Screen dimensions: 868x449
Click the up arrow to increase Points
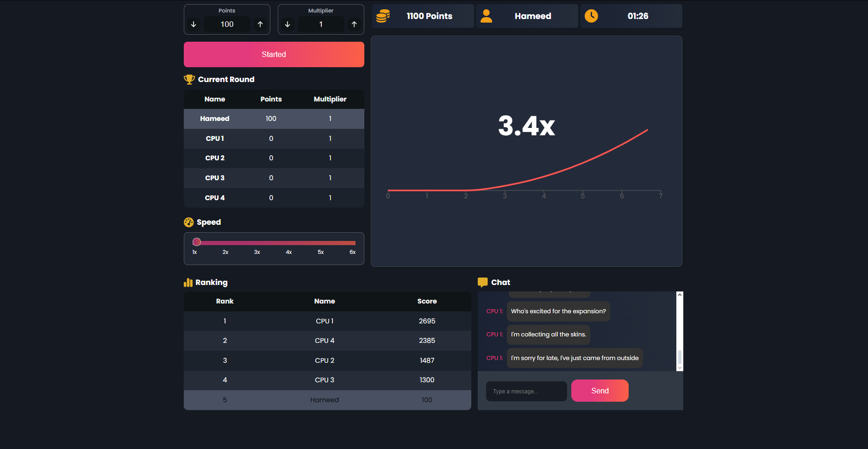(x=260, y=24)
